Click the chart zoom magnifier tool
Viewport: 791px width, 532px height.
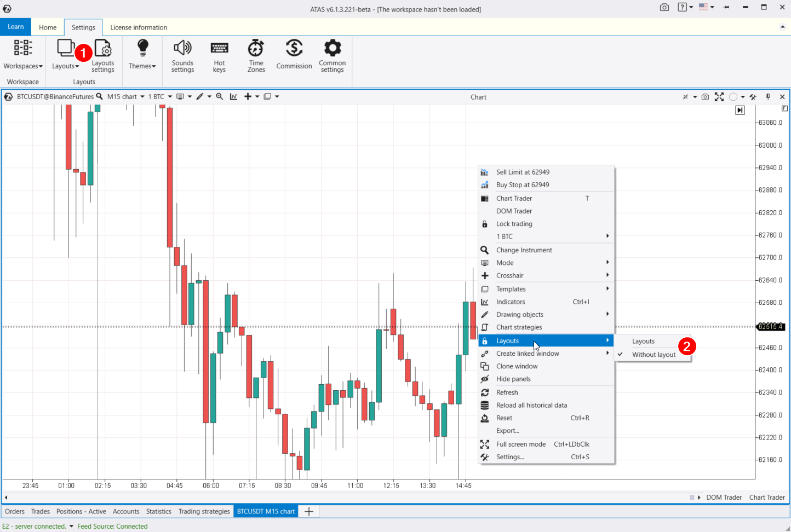(220, 96)
